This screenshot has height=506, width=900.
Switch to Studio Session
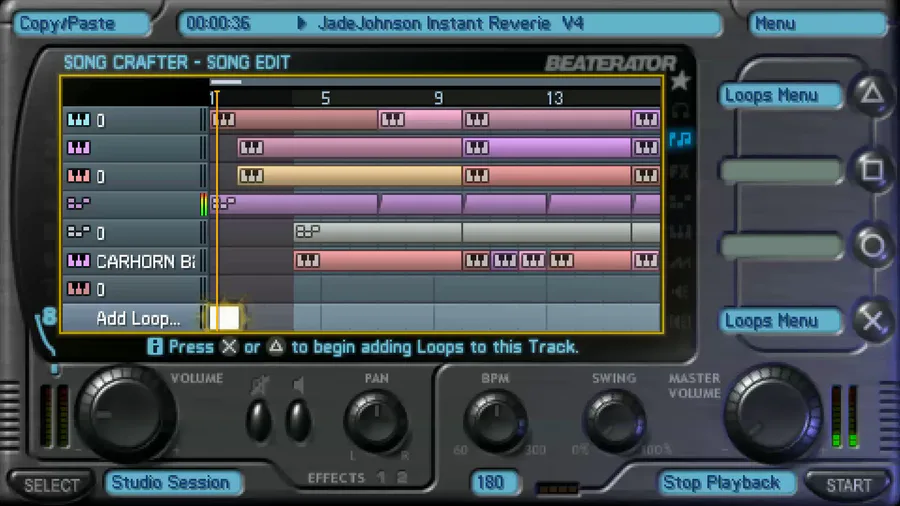tap(173, 482)
